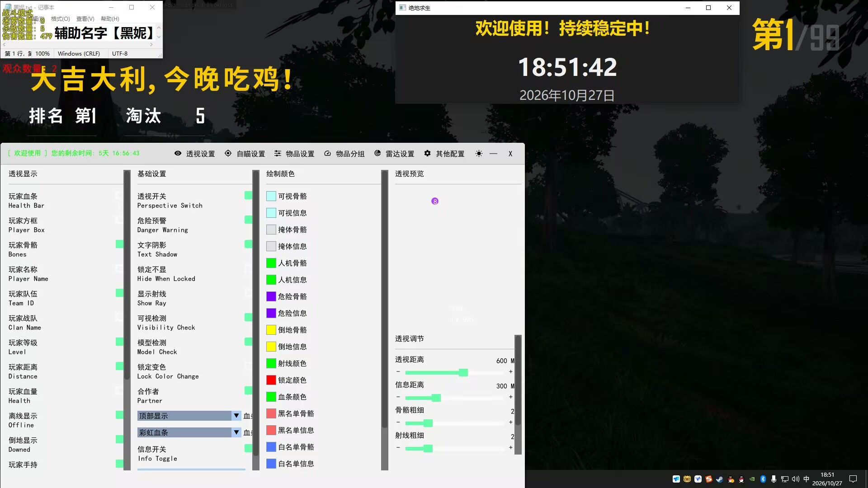Viewport: 868px width, 488px height.
Task: Open the Windows notification center icon
Action: point(853,479)
